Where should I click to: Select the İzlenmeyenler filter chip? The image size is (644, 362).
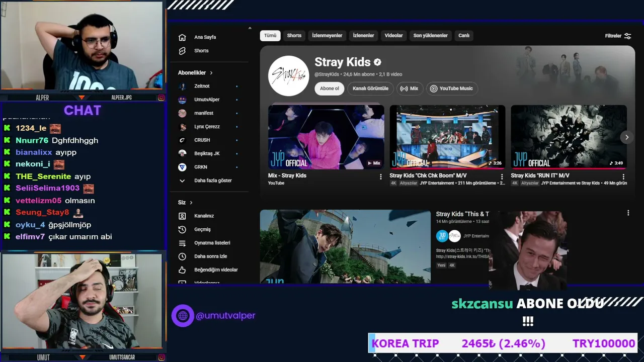[327, 36]
